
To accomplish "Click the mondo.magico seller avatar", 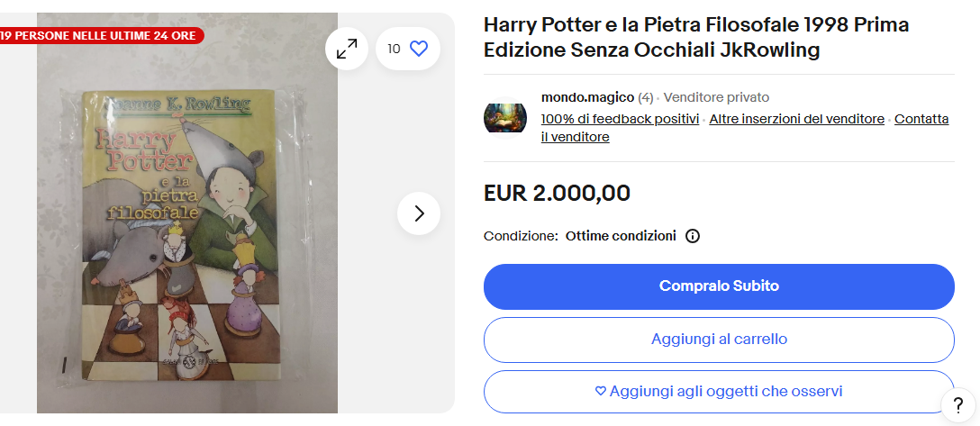I will point(505,116).
